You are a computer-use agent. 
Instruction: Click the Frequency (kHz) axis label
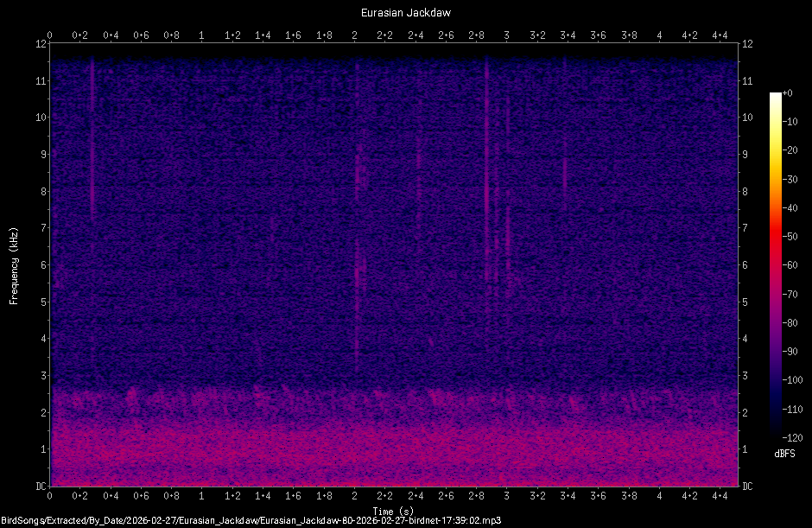(x=13, y=265)
